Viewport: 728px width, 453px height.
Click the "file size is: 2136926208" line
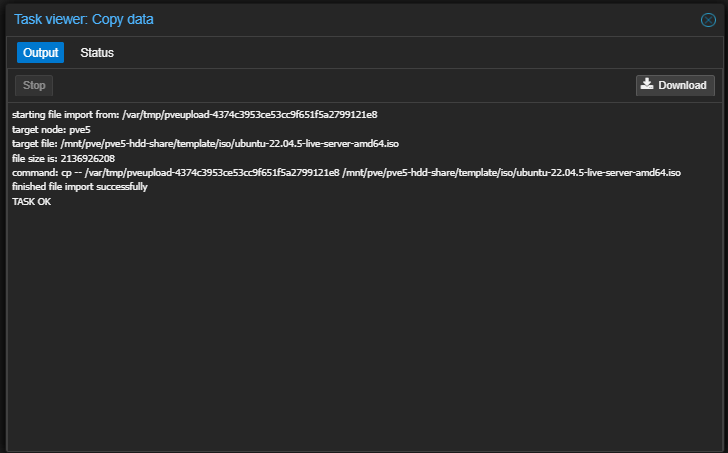[x=63, y=159]
